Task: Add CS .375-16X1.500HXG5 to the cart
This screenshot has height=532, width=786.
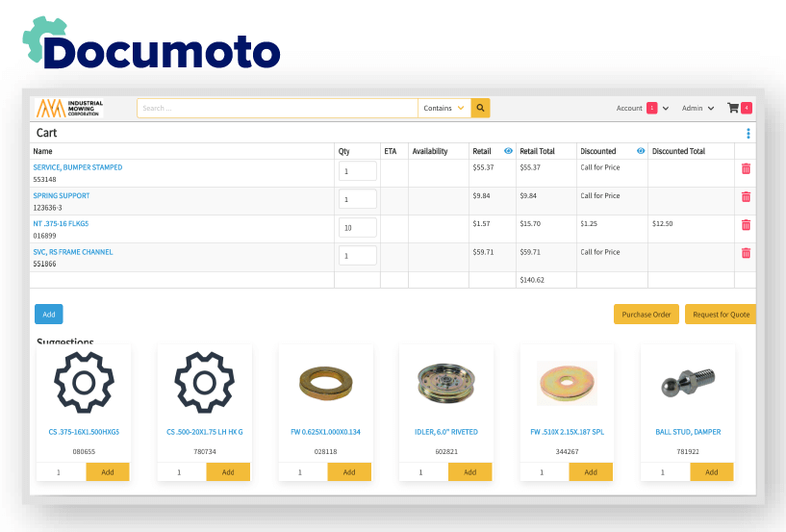Action: coord(108,471)
